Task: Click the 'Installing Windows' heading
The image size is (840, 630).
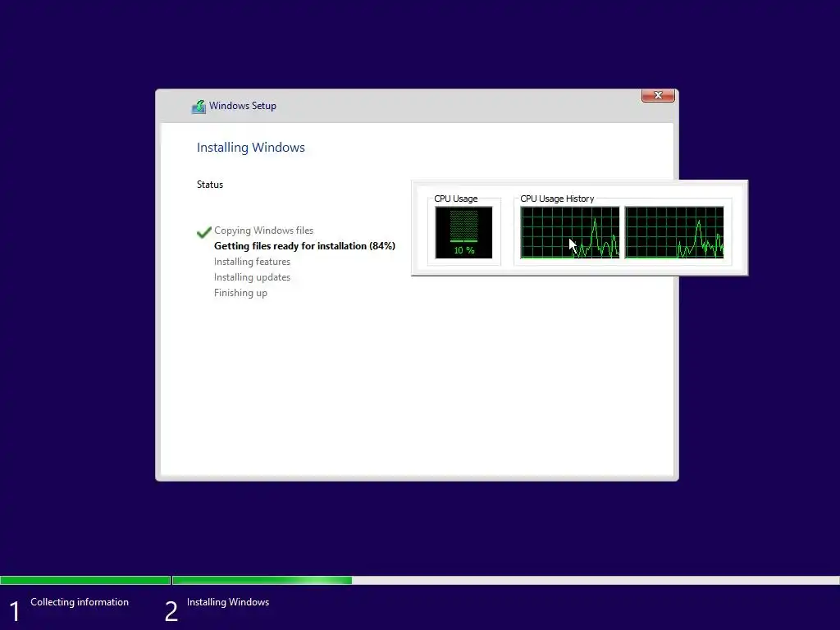Action: tap(251, 148)
